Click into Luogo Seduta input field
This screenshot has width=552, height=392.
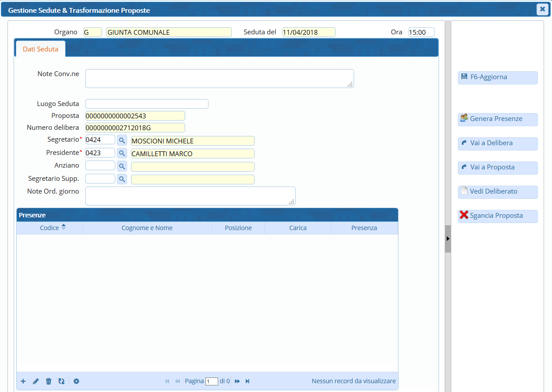(146, 104)
